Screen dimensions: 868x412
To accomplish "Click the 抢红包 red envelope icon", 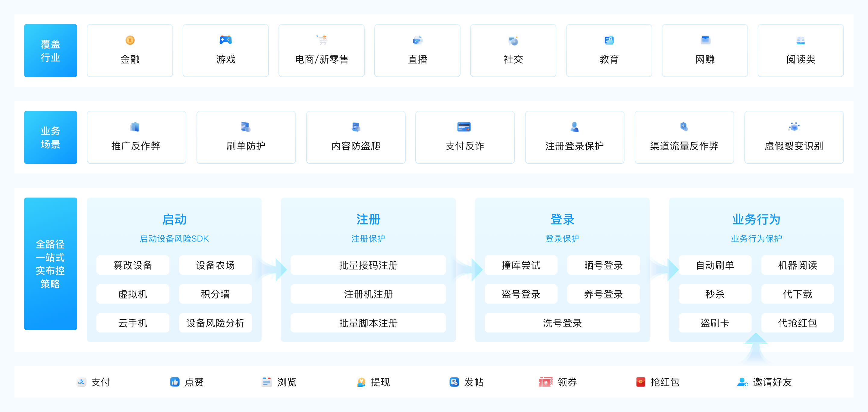I will tap(640, 382).
